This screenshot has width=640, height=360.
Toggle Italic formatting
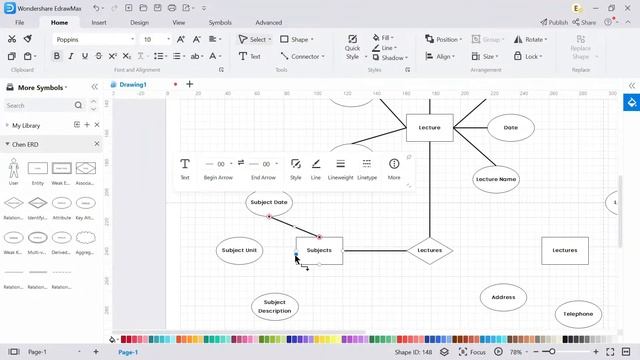pos(71,56)
